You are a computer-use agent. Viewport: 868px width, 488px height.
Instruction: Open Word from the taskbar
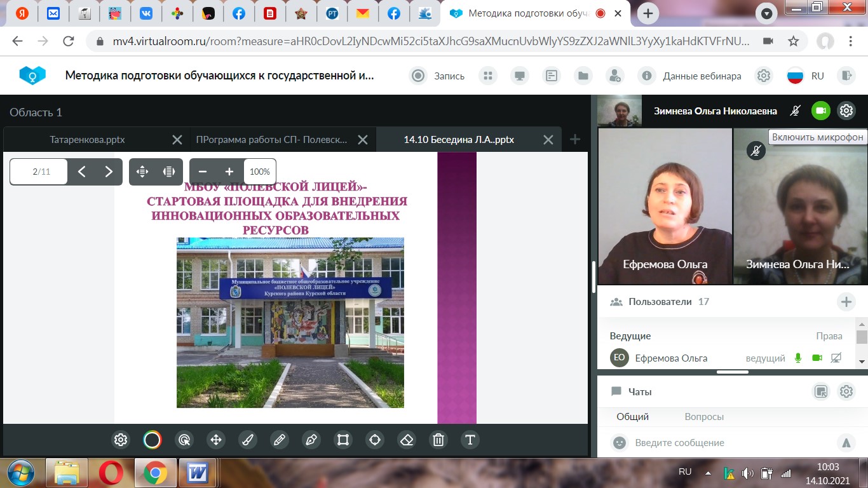pos(198,473)
